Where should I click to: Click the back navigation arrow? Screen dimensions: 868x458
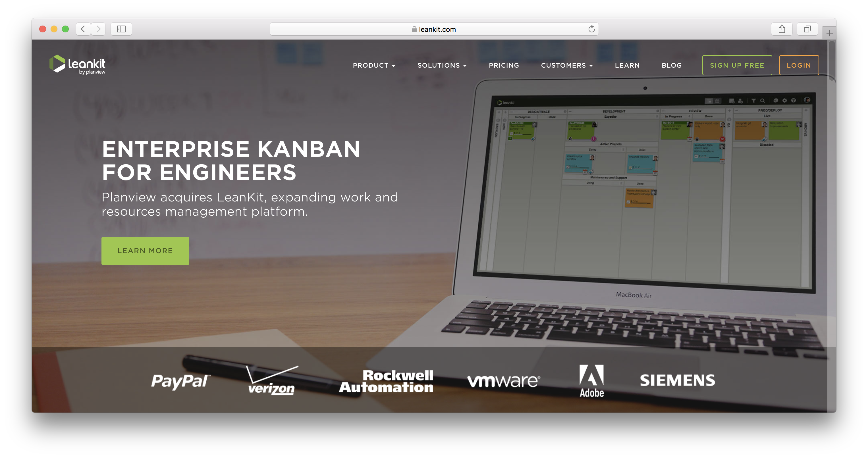tap(84, 28)
